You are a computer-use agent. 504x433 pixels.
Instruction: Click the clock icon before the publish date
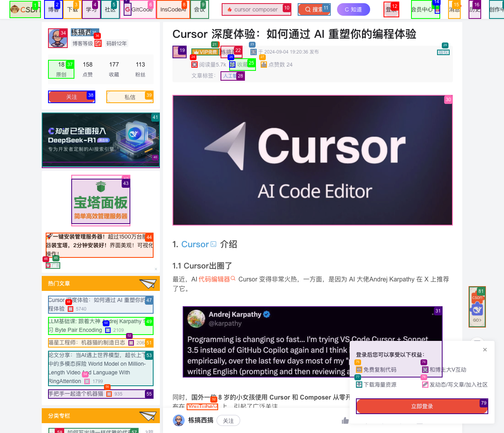click(x=253, y=52)
